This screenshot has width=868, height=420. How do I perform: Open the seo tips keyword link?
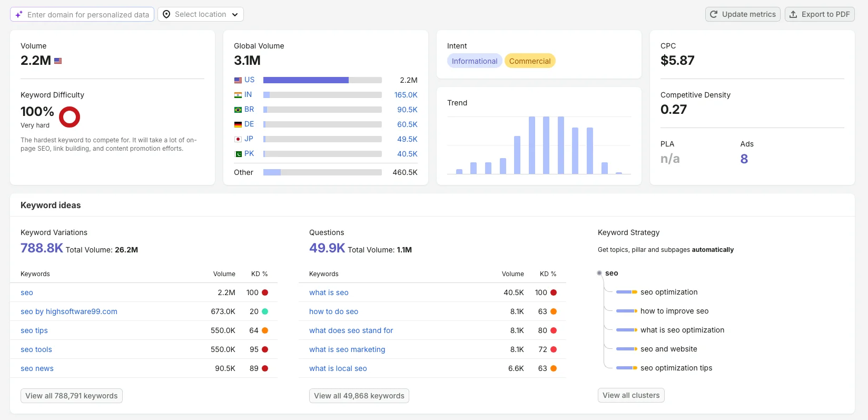point(34,330)
